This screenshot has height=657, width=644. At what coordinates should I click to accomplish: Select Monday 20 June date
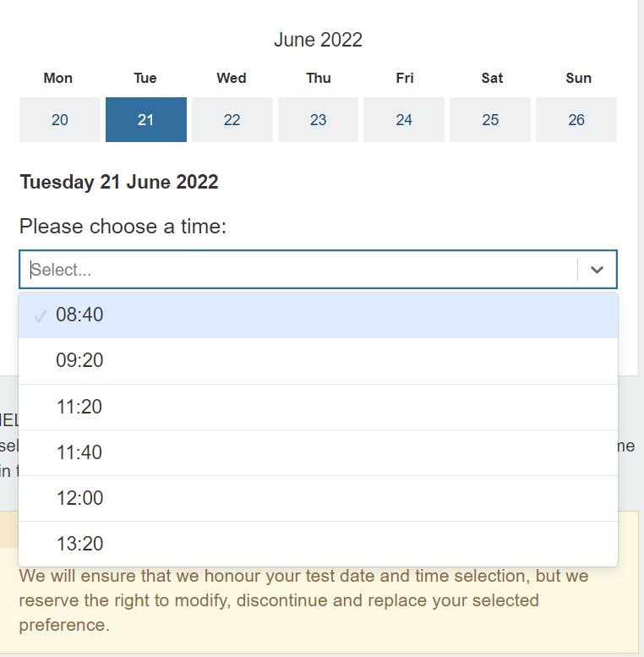click(60, 120)
